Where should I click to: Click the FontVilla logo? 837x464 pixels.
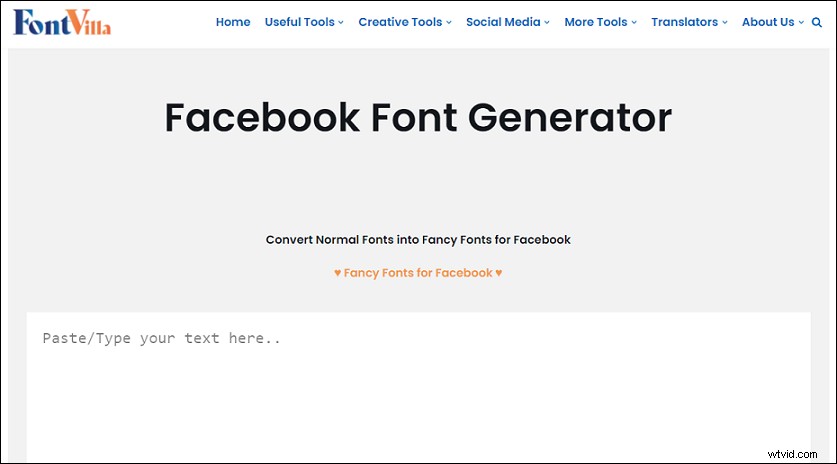[x=62, y=22]
